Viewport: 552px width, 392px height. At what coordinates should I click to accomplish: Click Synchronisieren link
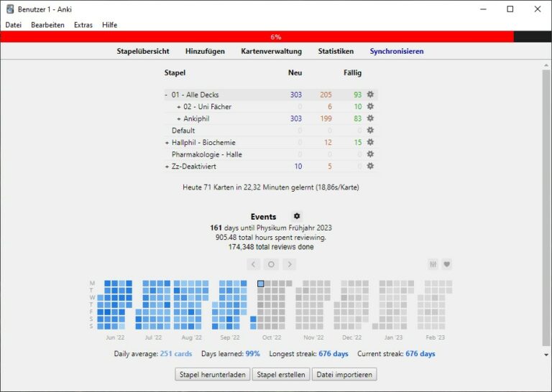pyautogui.click(x=397, y=51)
